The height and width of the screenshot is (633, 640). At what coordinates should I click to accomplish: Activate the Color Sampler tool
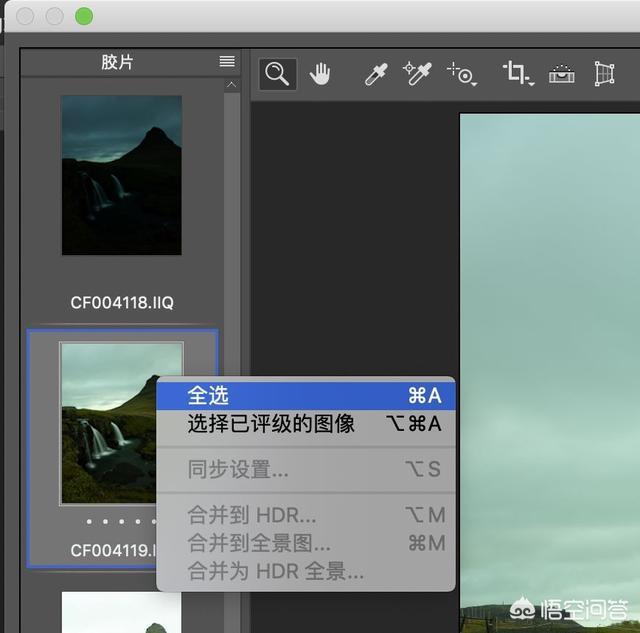point(416,74)
